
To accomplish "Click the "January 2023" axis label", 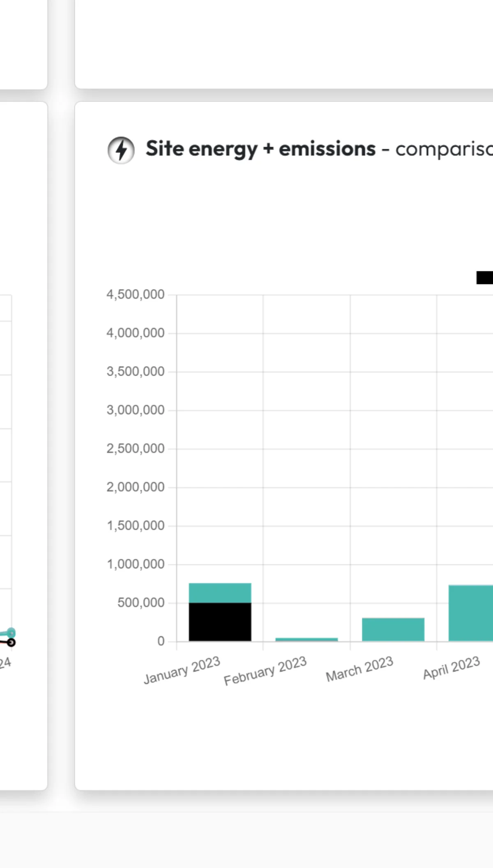I will coord(182,670).
